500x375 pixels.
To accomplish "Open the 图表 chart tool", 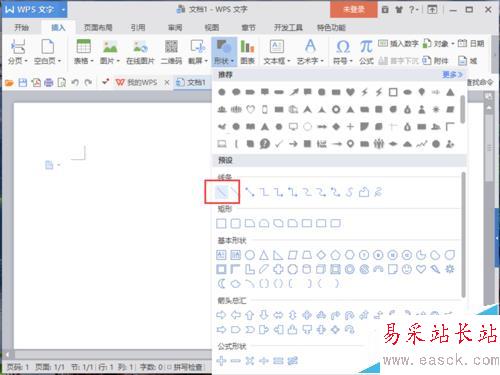I will (247, 52).
